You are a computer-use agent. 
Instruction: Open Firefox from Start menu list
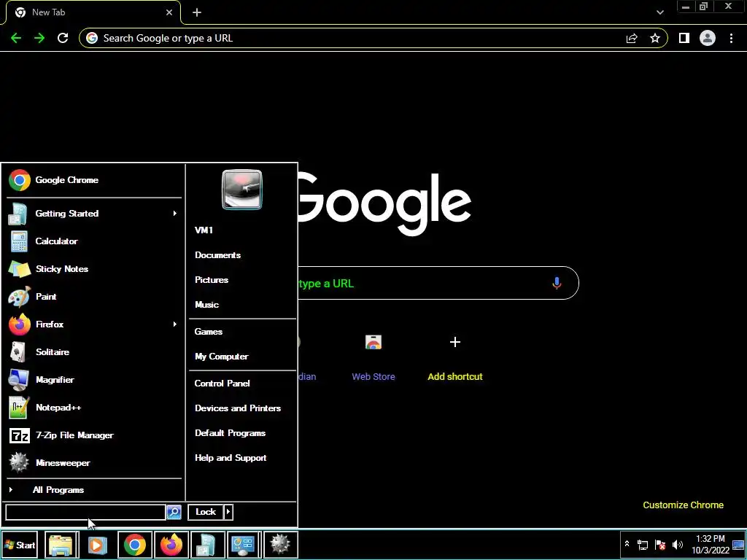pyautogui.click(x=94, y=324)
